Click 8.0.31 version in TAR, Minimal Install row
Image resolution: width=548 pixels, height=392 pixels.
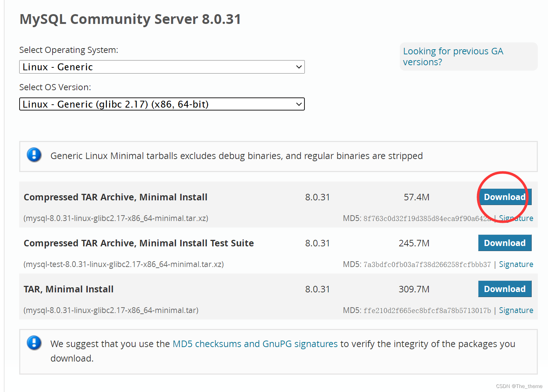[x=317, y=289]
